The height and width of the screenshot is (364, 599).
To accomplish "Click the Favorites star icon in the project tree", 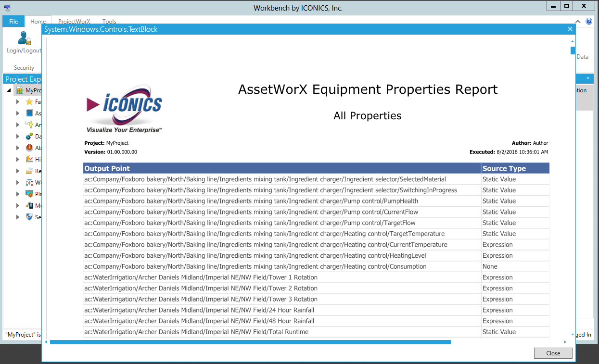I will point(29,102).
